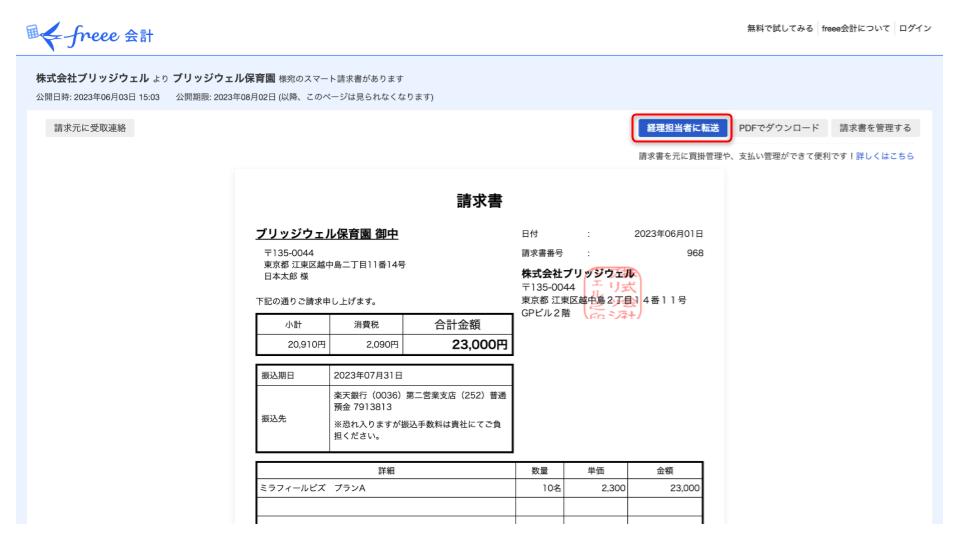Click the total amount 23,000円
Image resolution: width=960 pixels, height=540 pixels.
pos(479,345)
